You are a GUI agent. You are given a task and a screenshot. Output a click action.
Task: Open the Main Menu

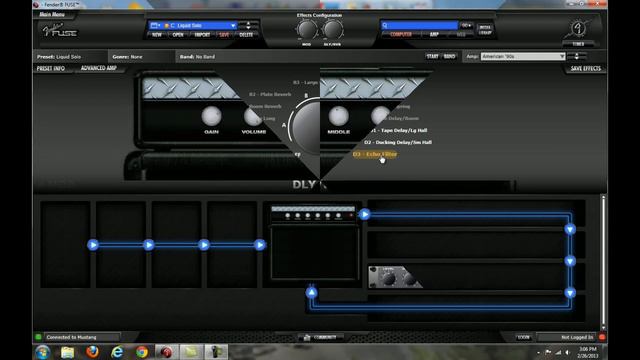click(x=52, y=14)
